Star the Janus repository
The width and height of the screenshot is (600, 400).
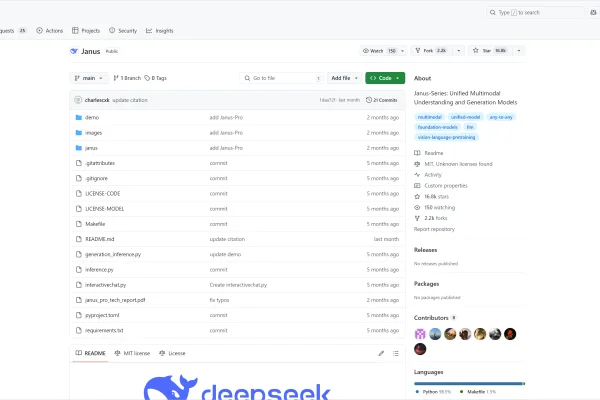489,51
